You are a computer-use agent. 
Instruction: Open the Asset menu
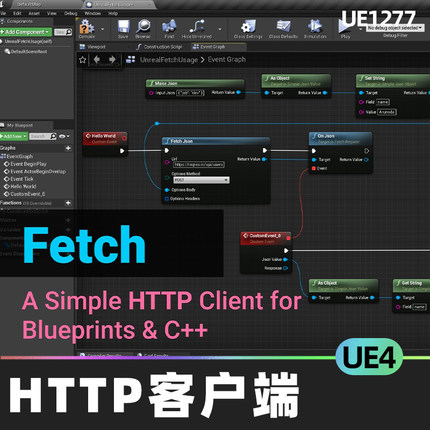click(x=34, y=13)
